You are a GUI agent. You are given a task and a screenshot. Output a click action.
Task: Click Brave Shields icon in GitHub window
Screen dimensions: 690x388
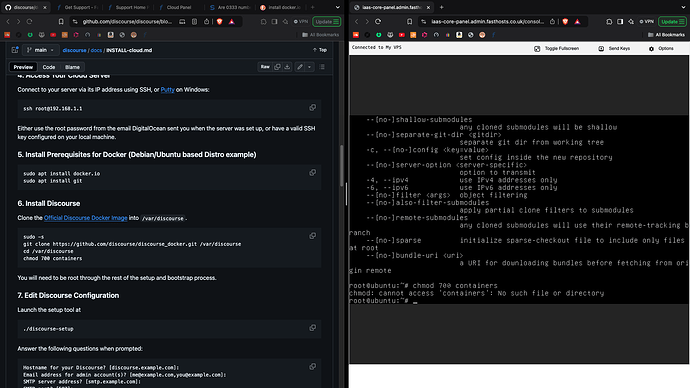coord(219,22)
